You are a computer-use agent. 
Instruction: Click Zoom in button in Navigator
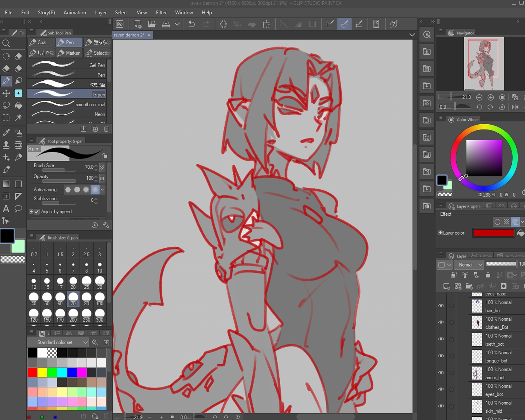[x=491, y=97]
